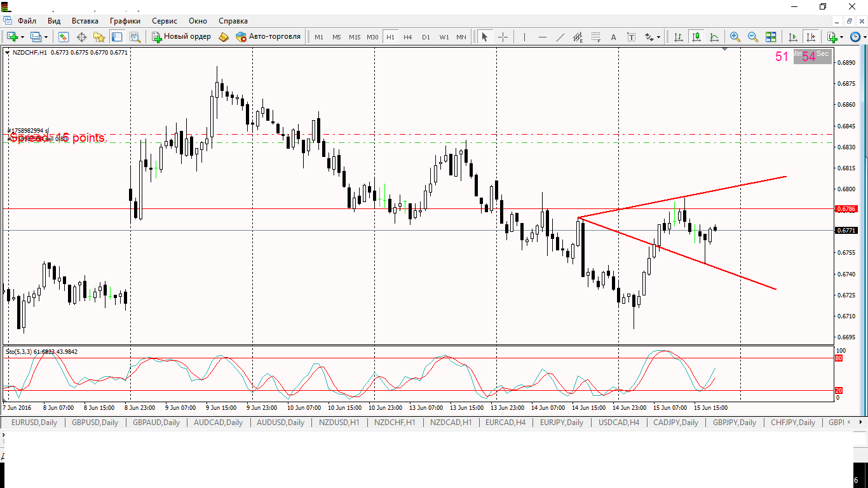The height and width of the screenshot is (488, 868).
Task: Switch chart to candlestick mode
Action: pyautogui.click(x=696, y=37)
